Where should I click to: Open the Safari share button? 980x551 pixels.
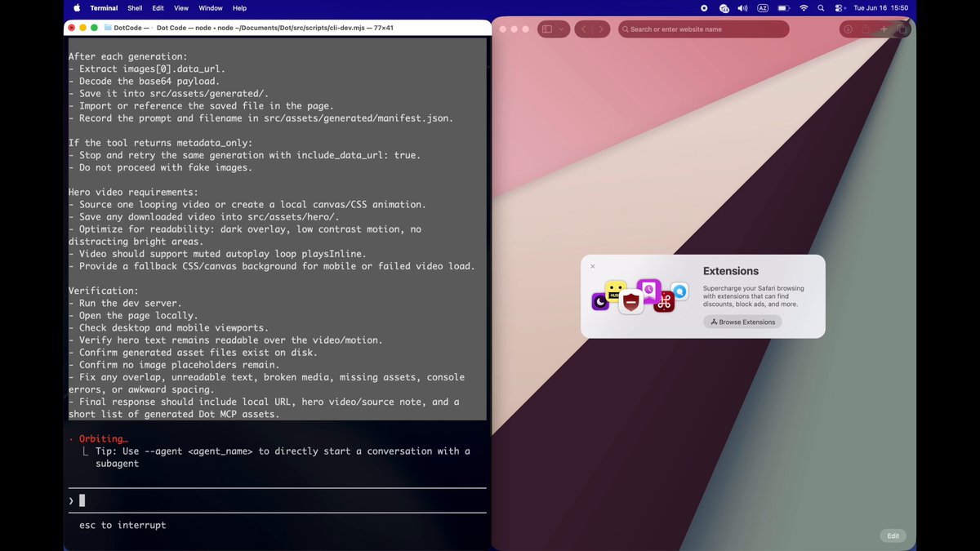[x=866, y=29]
